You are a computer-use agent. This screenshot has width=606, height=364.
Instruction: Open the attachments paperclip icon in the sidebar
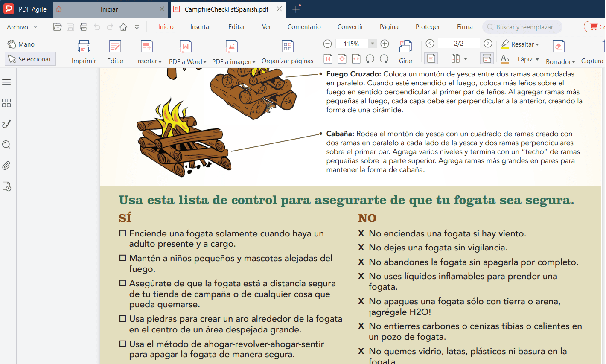pos(6,166)
